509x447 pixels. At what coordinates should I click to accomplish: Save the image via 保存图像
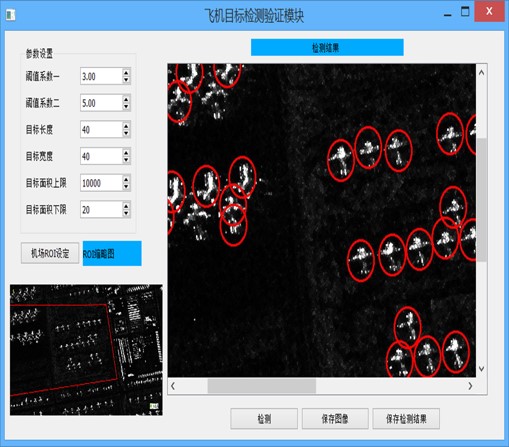click(x=335, y=419)
